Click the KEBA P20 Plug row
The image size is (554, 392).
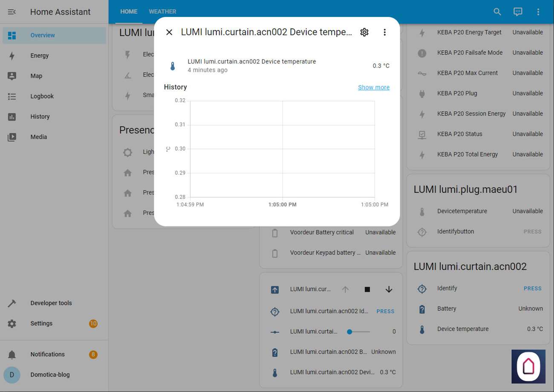point(478,93)
